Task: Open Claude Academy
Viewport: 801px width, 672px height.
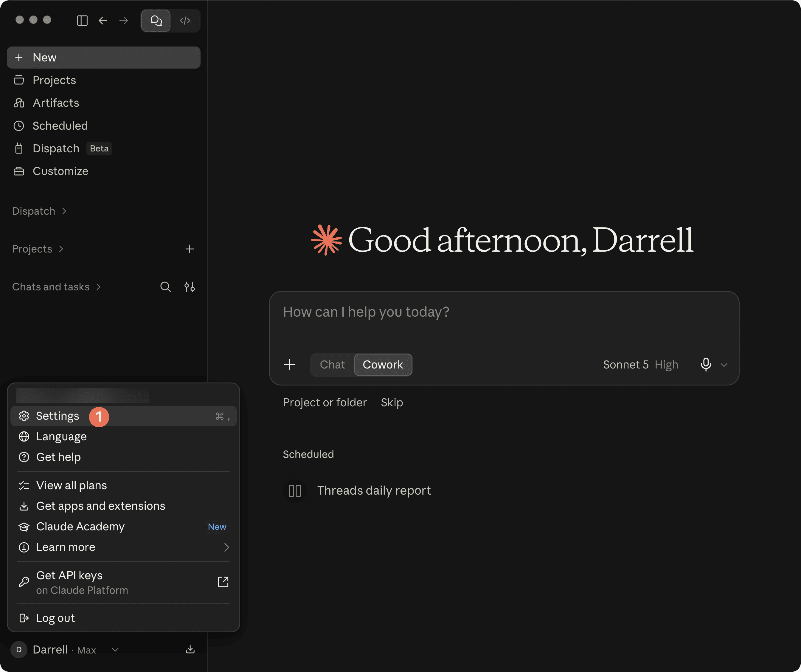Action: pyautogui.click(x=124, y=527)
